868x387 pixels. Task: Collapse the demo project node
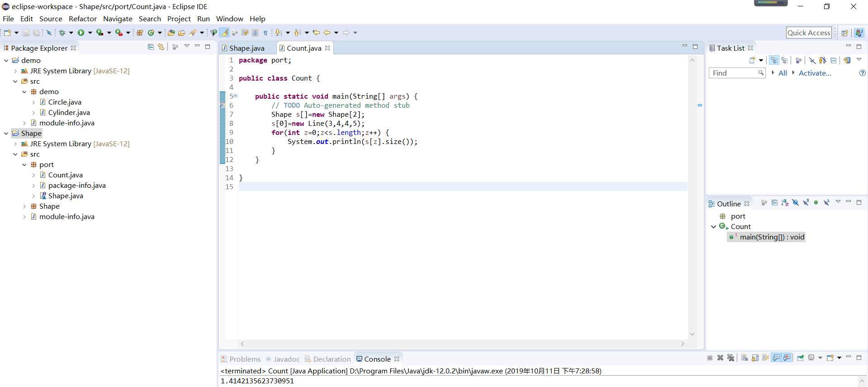6,60
